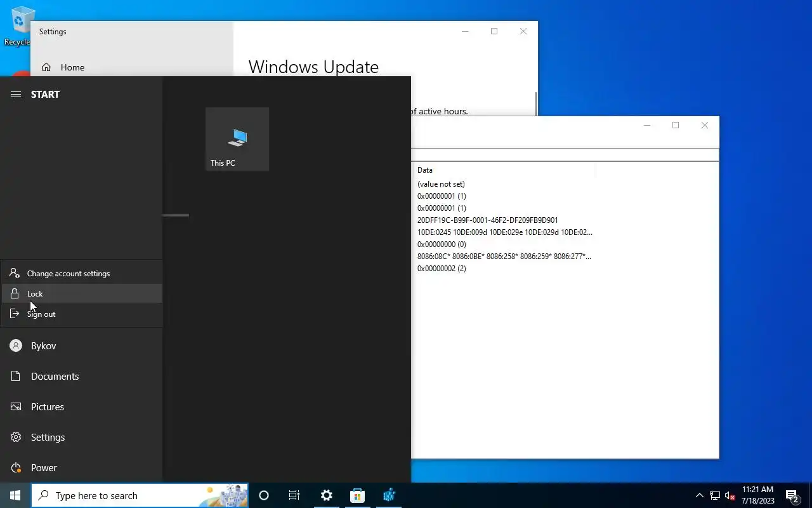Open the Bykov user account entry
The width and height of the screenshot is (812, 508).
81,345
